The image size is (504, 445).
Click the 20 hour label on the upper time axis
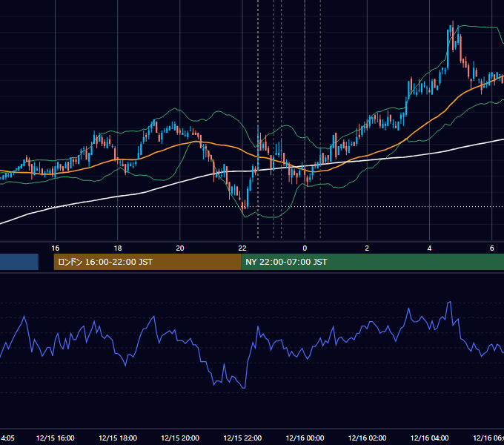pos(180,248)
